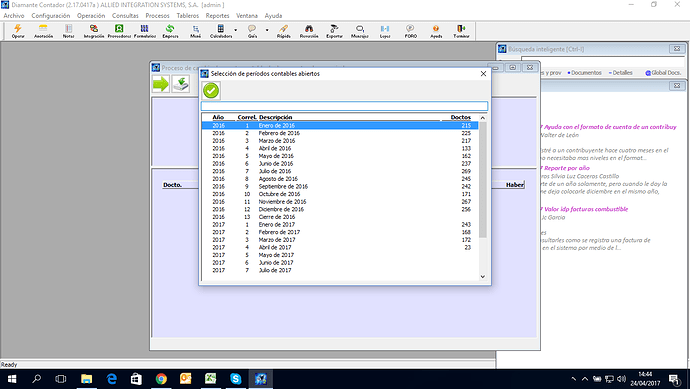Open forum post about formato de cuenta
Screen dimensions: 690x389
click(609, 127)
